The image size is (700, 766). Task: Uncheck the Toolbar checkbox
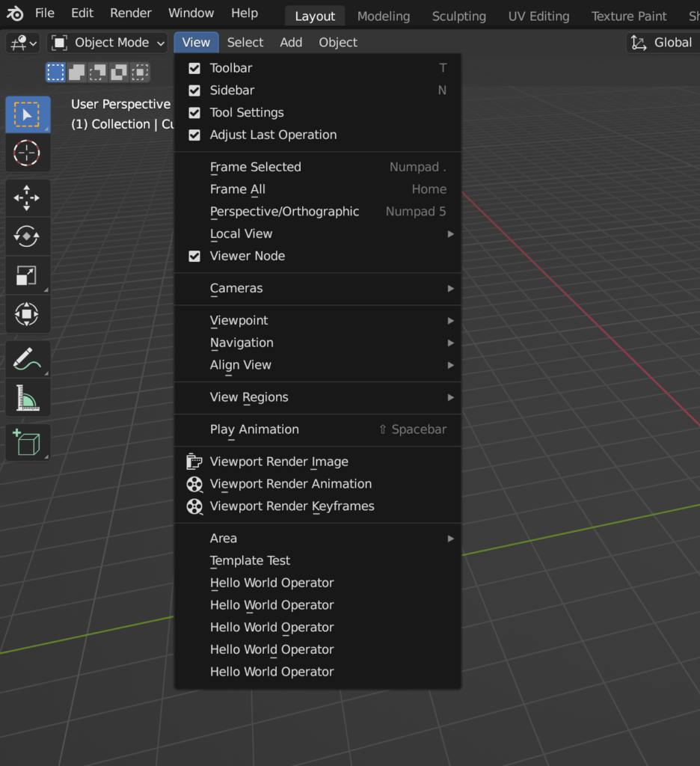[x=194, y=68]
